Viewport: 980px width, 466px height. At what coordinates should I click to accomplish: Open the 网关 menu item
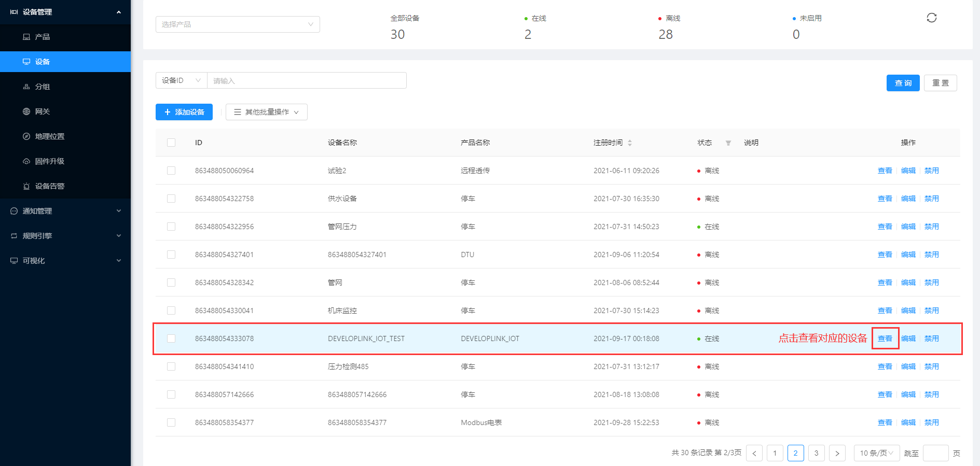pos(65,111)
